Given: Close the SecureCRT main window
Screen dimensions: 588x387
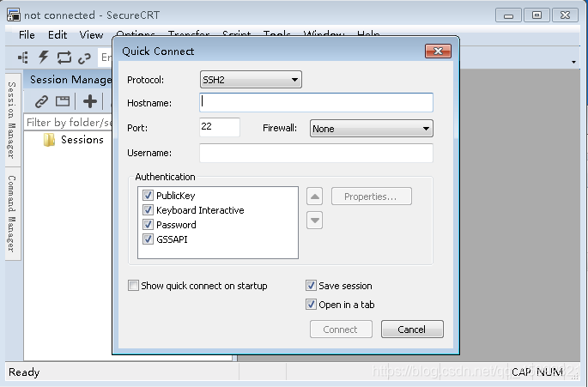Looking at the screenshot, I should (x=565, y=15).
